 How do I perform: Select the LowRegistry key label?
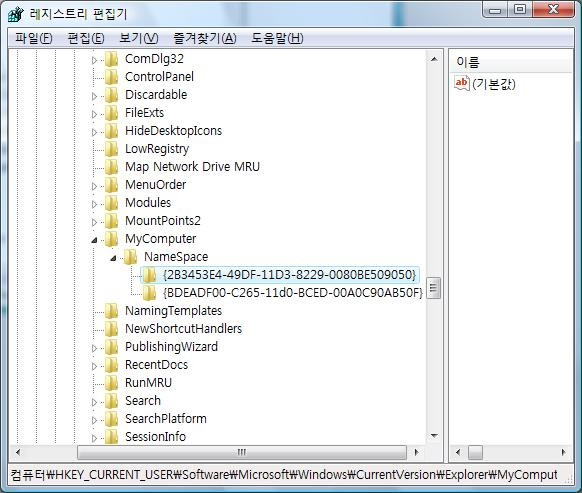[157, 149]
